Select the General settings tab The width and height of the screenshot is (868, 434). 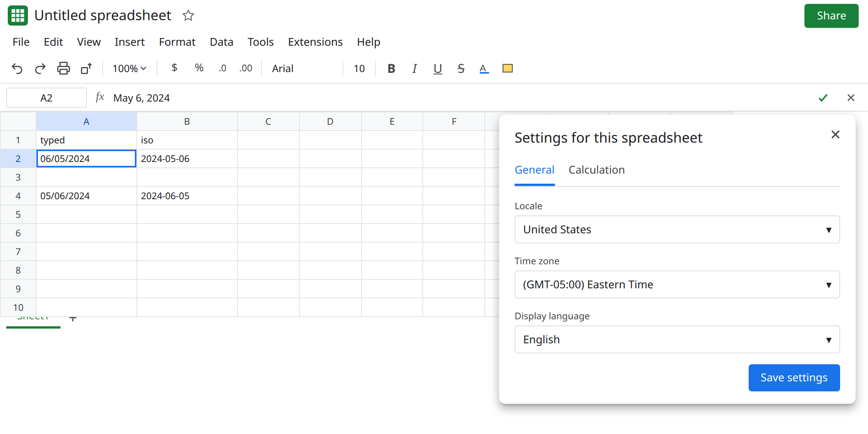[x=534, y=170]
